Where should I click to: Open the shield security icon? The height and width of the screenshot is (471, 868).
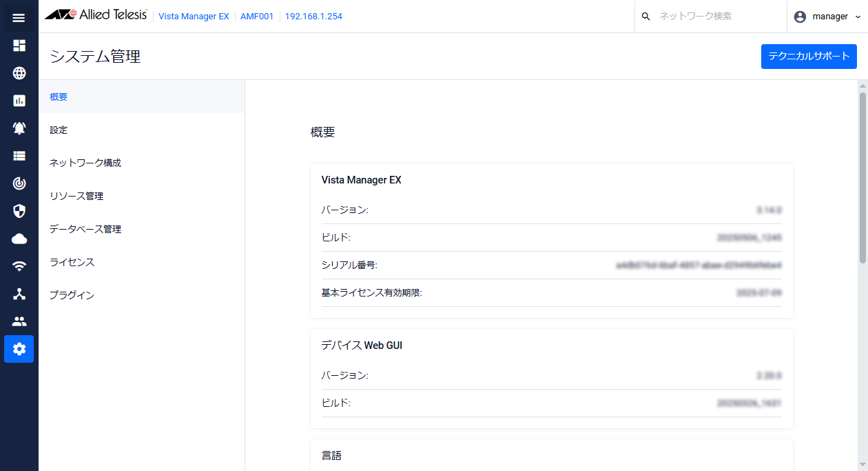click(19, 211)
